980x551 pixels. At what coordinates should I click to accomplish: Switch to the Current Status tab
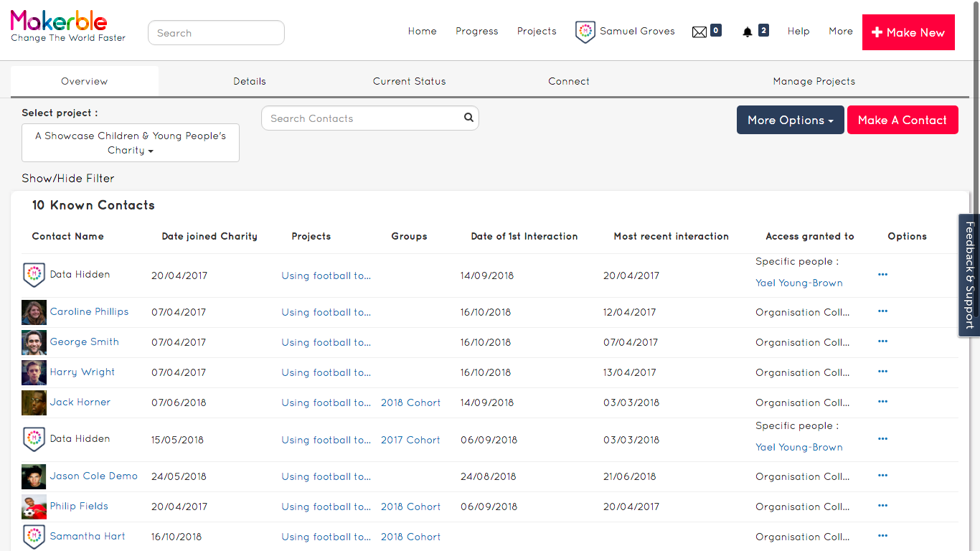410,81
